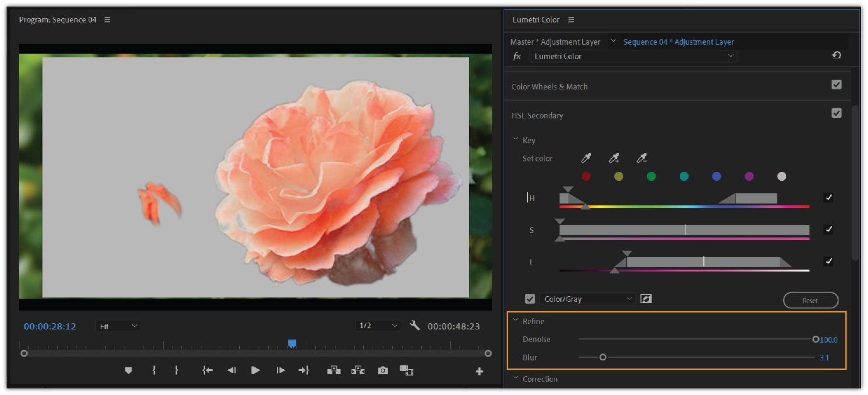Select the main eyedropper under Set color
Image resolution: width=868 pixels, height=395 pixels.
click(585, 158)
